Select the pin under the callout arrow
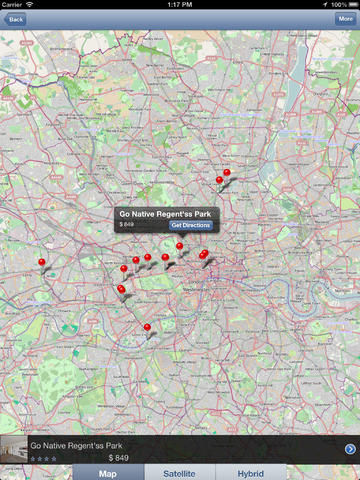 [180, 246]
